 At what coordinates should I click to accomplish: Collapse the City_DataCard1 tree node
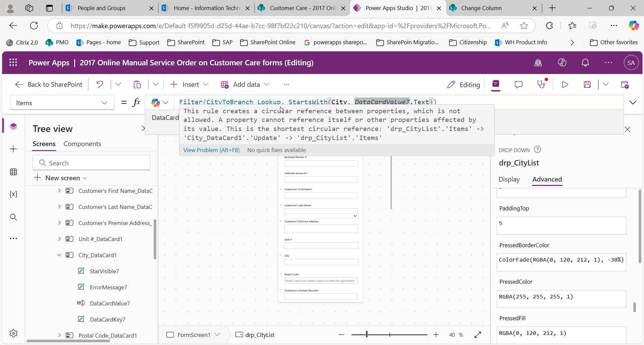pyautogui.click(x=59, y=255)
